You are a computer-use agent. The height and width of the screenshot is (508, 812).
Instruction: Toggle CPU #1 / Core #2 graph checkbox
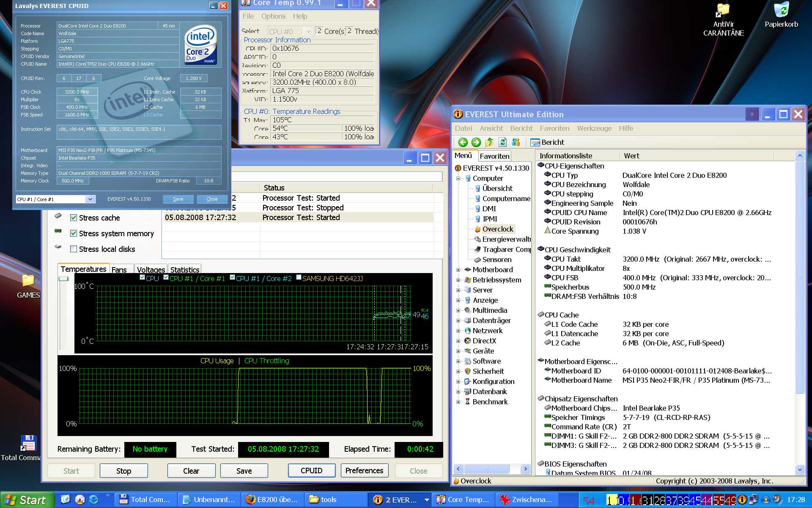pos(232,277)
